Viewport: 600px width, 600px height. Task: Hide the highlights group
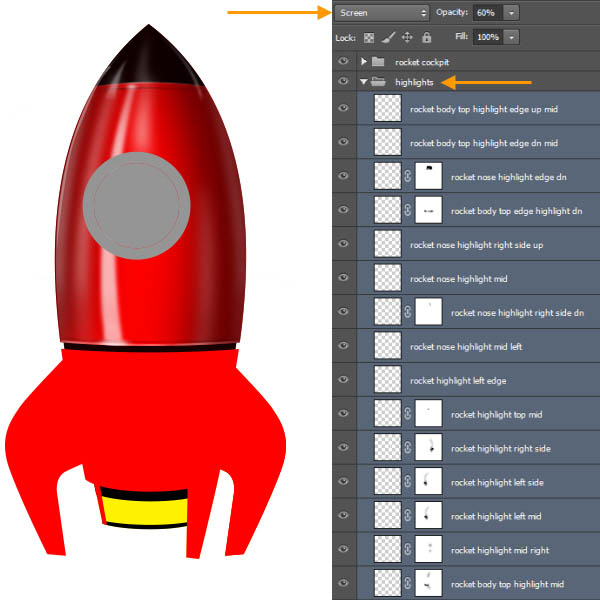point(343,82)
